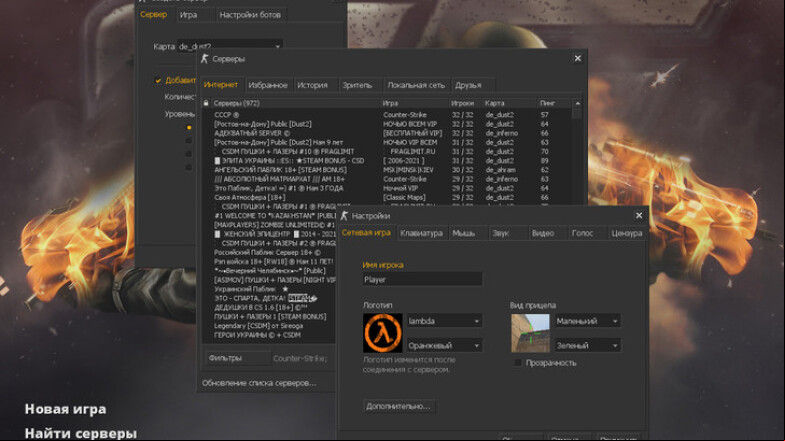Screen dimensions: 785x441
Task: Click the Обновление списка серверов... status text
Action: [259, 383]
